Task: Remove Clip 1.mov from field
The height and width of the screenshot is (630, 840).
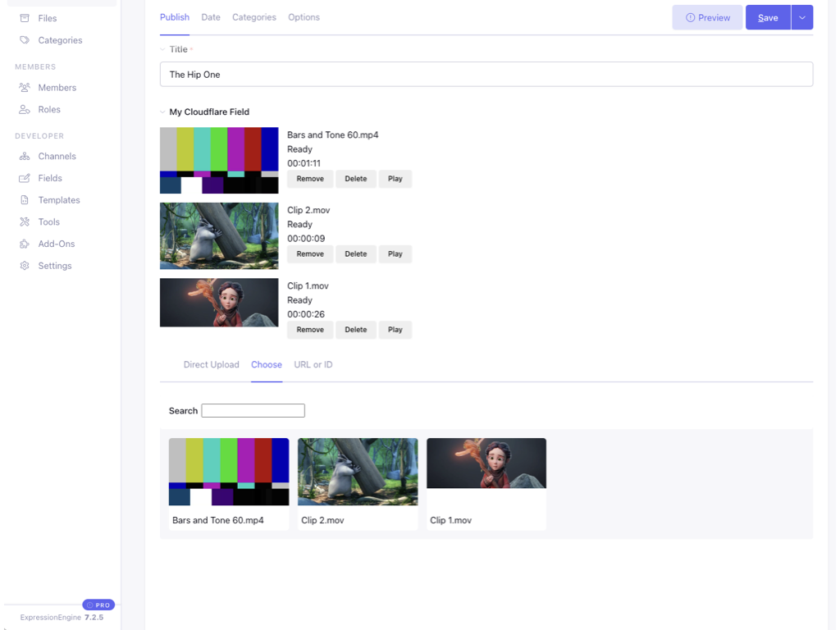Action: [x=310, y=330]
